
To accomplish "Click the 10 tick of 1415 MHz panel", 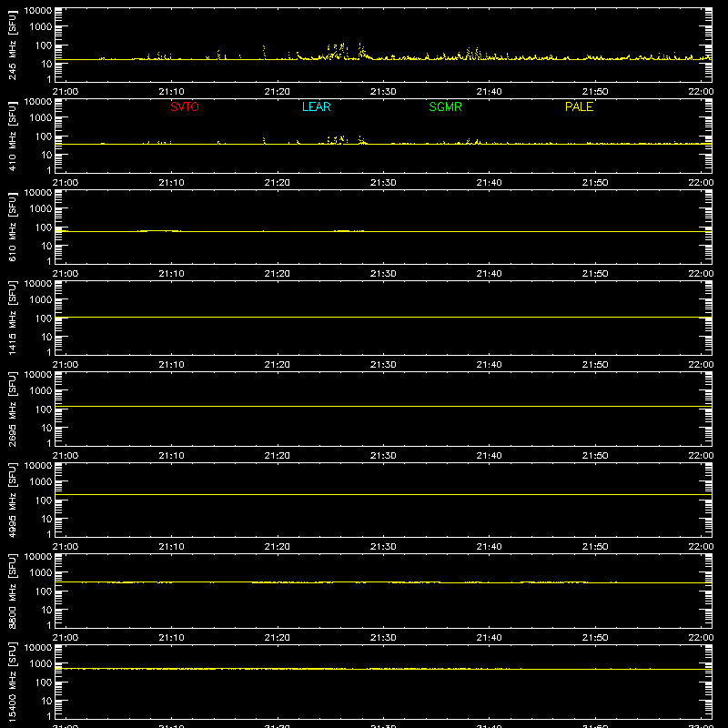I will pyautogui.click(x=46, y=337).
